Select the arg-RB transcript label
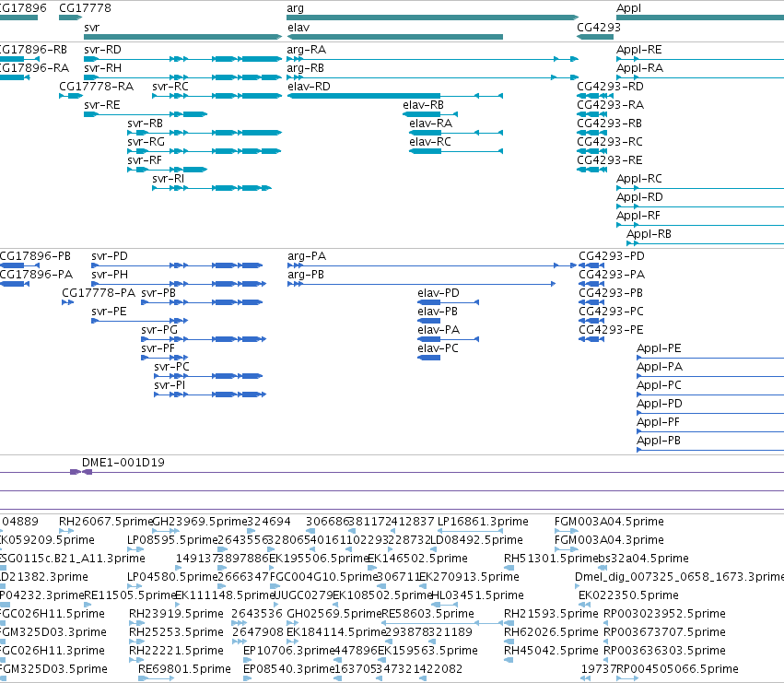Image resolution: width=784 pixels, height=683 pixels. point(306,68)
